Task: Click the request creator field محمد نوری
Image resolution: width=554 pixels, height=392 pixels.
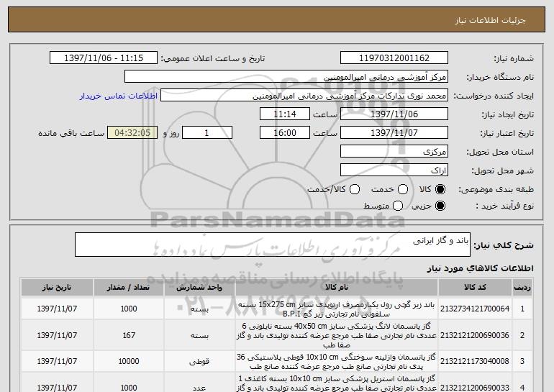Action: pyautogui.click(x=304, y=96)
